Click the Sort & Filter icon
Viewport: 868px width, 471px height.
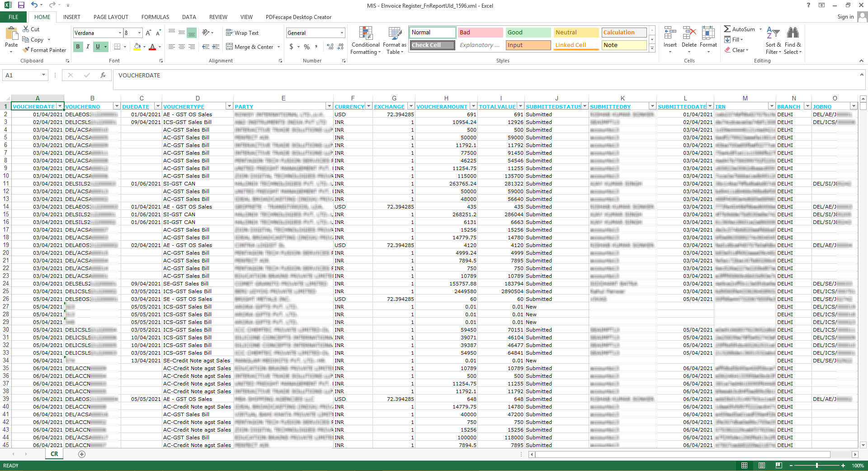click(773, 33)
